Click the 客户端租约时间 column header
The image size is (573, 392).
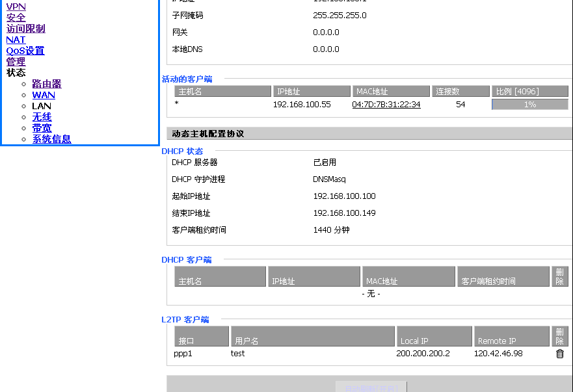click(x=503, y=277)
